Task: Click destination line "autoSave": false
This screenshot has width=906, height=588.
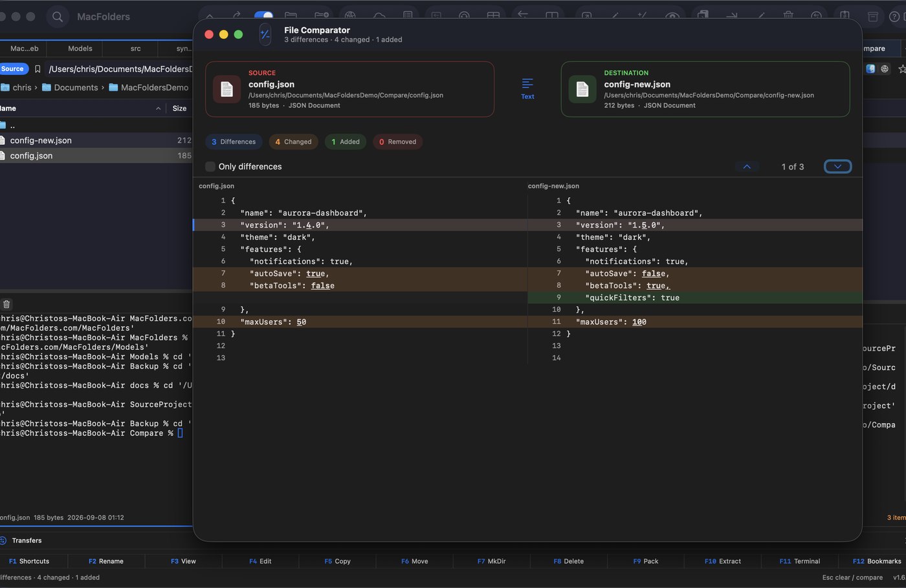Action: [x=694, y=274]
